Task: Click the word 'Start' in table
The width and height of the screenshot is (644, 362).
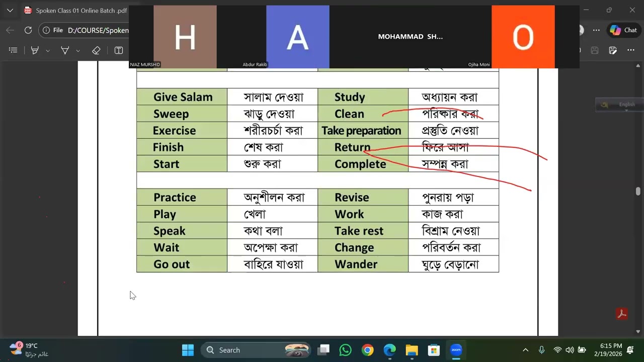Action: (166, 164)
